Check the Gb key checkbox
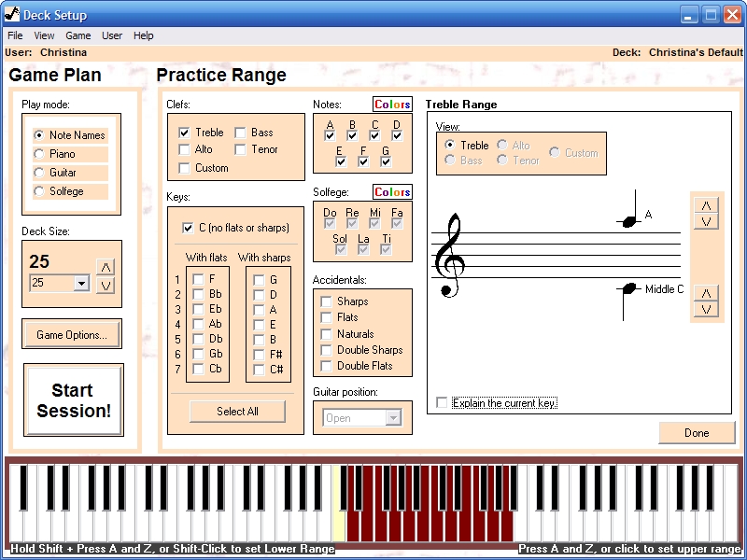This screenshot has height=560, width=747. coord(198,354)
